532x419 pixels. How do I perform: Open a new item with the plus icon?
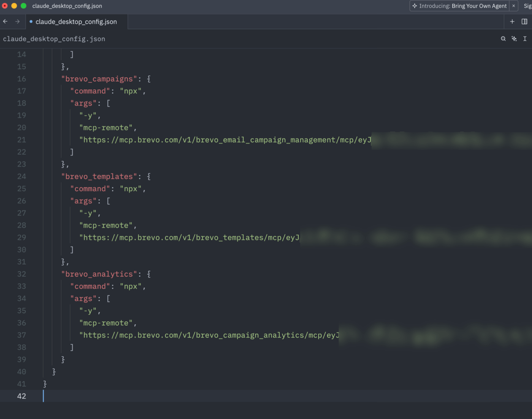(x=512, y=22)
